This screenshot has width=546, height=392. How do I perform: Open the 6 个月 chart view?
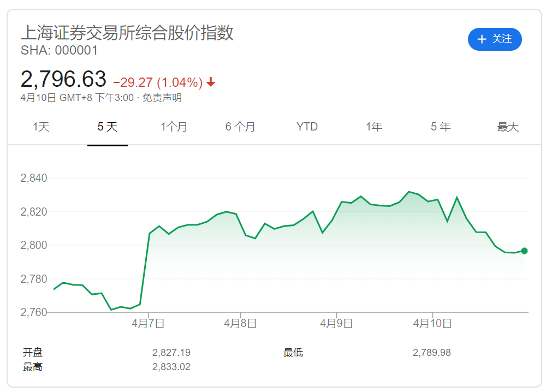pyautogui.click(x=240, y=127)
